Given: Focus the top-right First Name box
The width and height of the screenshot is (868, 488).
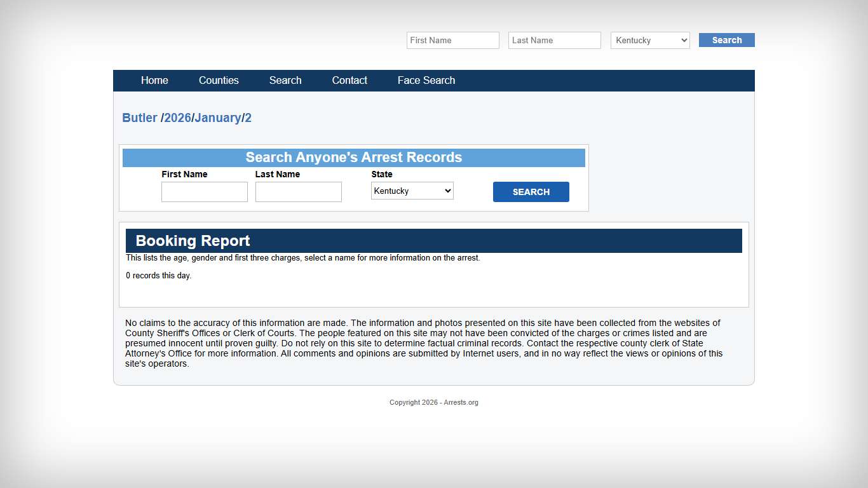Looking at the screenshot, I should [452, 40].
